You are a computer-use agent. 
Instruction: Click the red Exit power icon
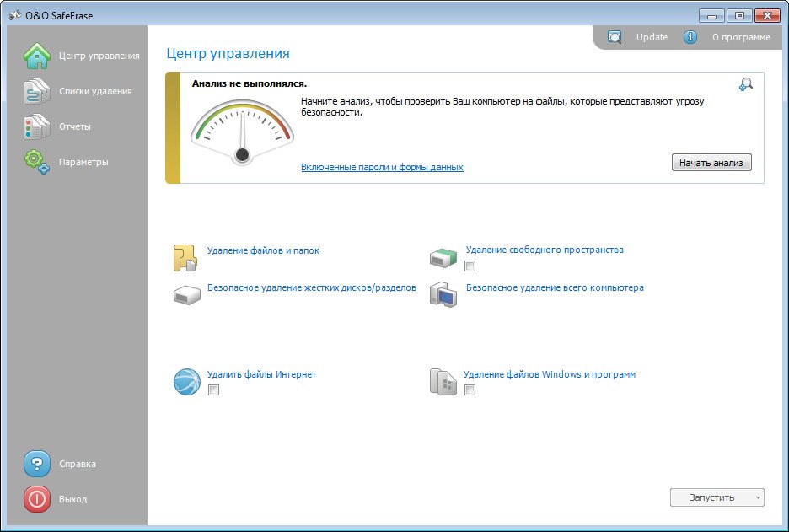[x=37, y=499]
